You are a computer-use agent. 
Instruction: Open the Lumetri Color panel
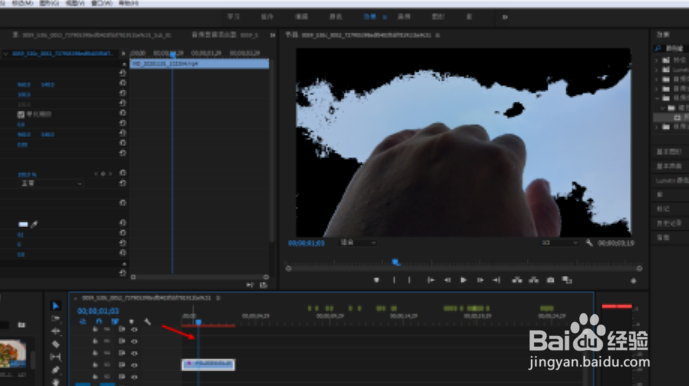click(x=672, y=180)
